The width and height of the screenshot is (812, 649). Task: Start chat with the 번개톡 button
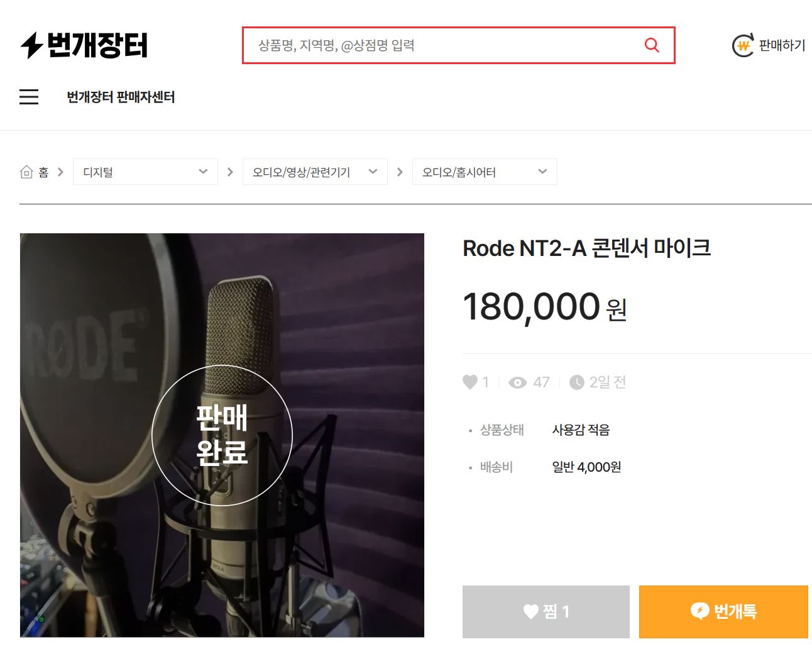pos(723,611)
